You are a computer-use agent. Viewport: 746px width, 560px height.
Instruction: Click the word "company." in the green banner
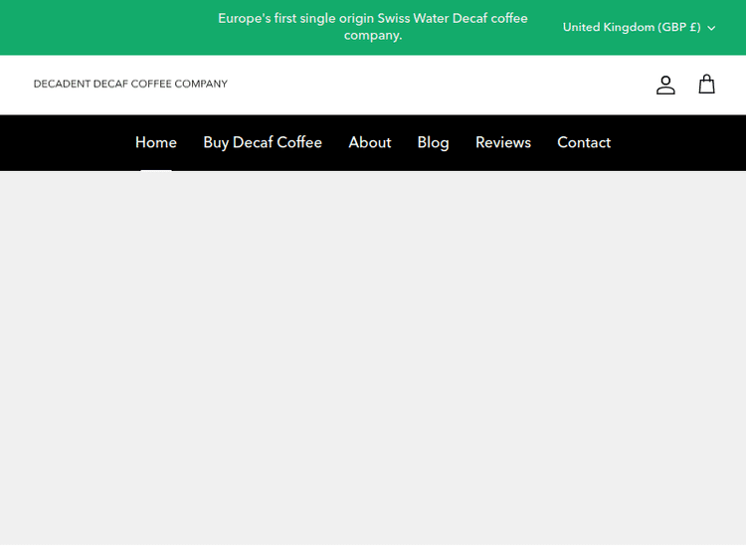(373, 36)
